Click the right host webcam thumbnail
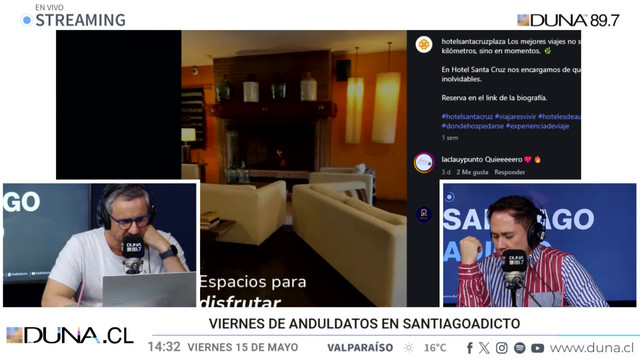The width and height of the screenshot is (640, 360). coord(540,245)
